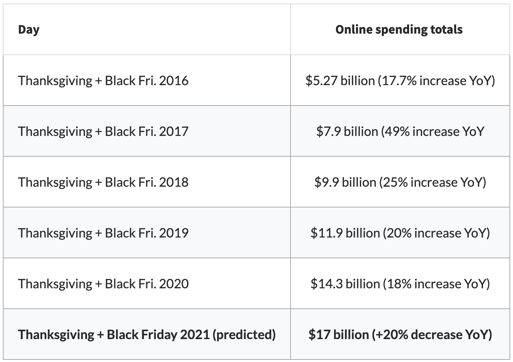This screenshot has width=513, height=362.
Task: Click the '$17 billion (+20% decrease YoY)' cell
Action: pos(400,335)
